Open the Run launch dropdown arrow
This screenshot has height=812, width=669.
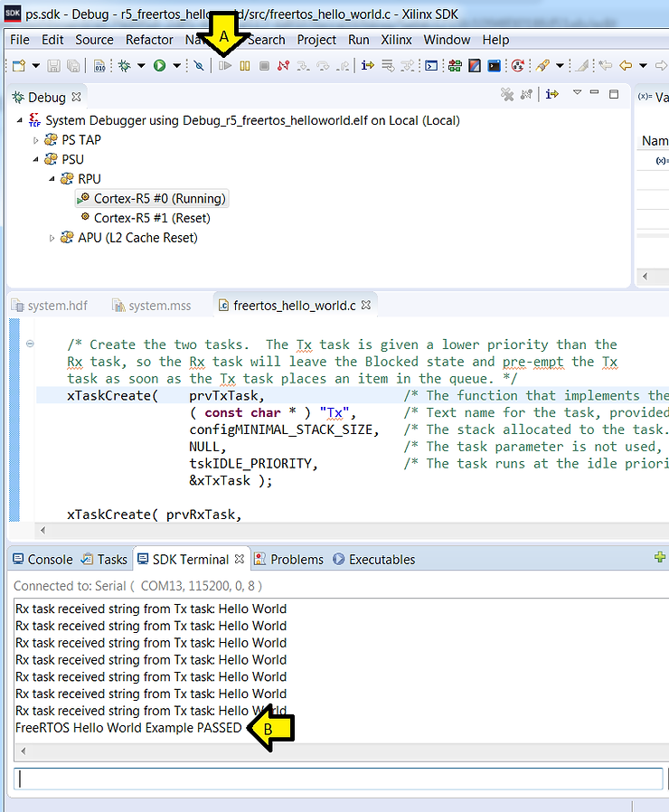coord(176,66)
